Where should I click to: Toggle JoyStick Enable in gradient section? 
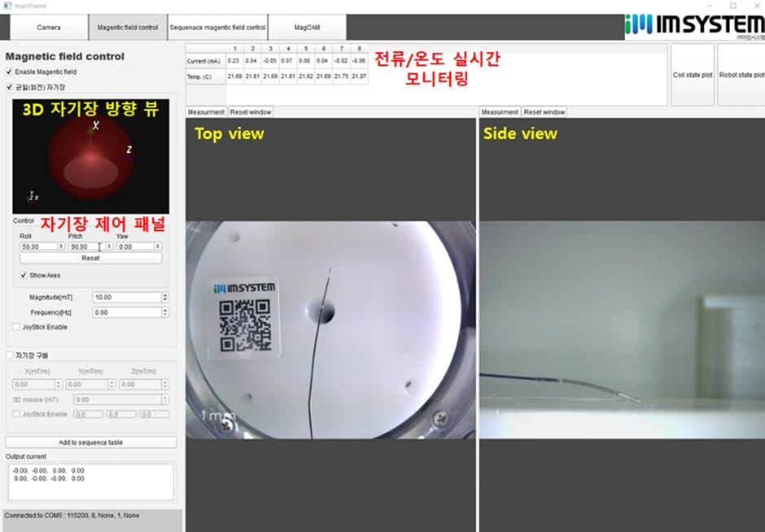pyautogui.click(x=16, y=414)
